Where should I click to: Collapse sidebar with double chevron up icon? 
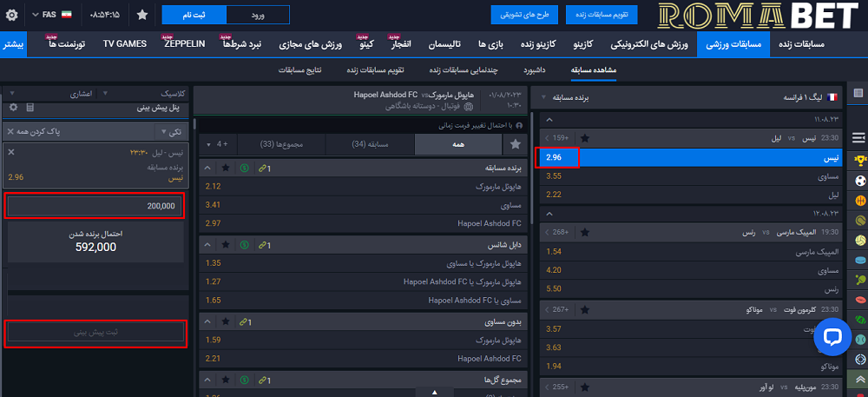tap(858, 380)
